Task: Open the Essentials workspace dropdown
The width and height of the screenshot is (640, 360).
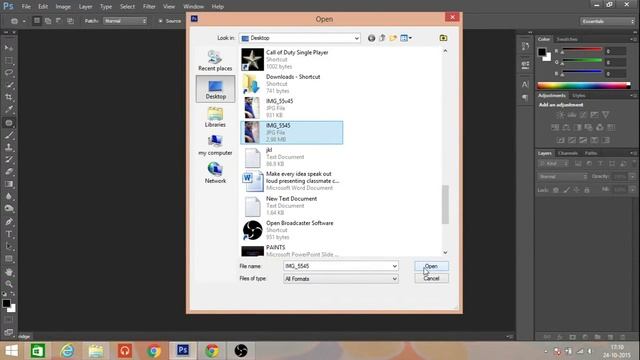Action: [x=607, y=21]
